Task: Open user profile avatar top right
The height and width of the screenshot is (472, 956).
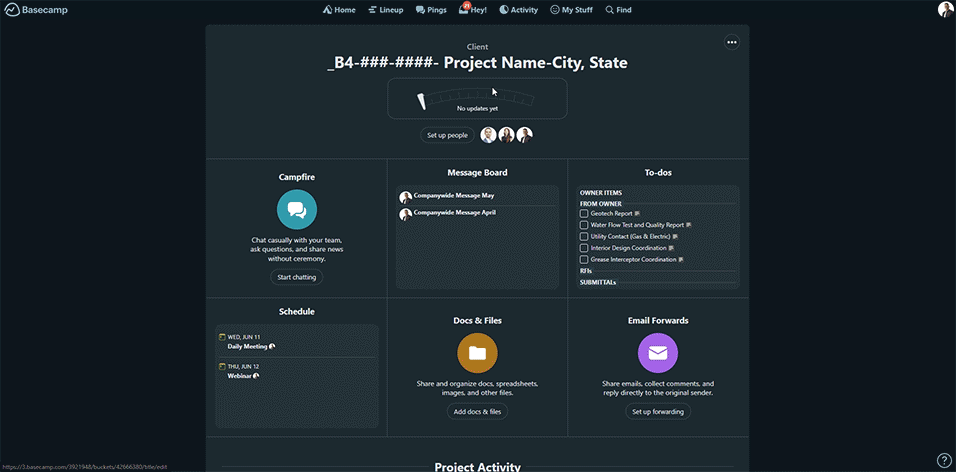Action: 945,10
